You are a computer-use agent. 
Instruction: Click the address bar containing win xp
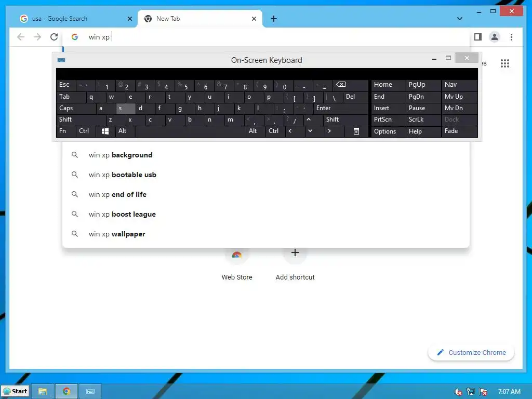(x=267, y=37)
